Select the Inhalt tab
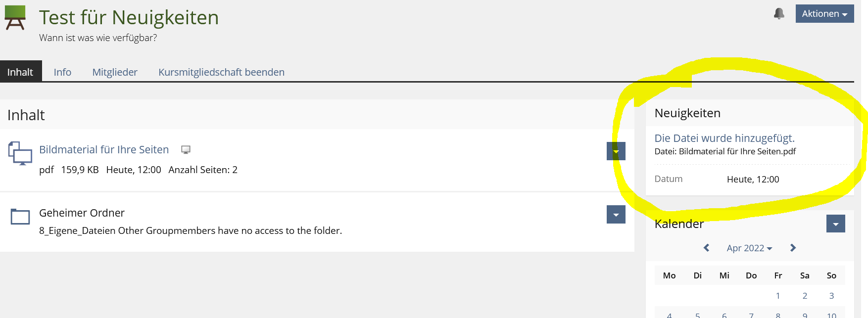 tap(20, 72)
